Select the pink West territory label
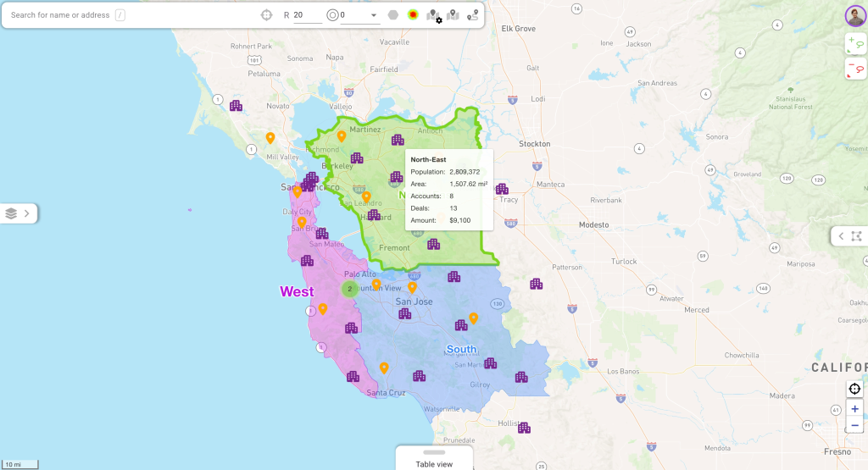Viewport: 868px width, 470px height. pos(297,292)
